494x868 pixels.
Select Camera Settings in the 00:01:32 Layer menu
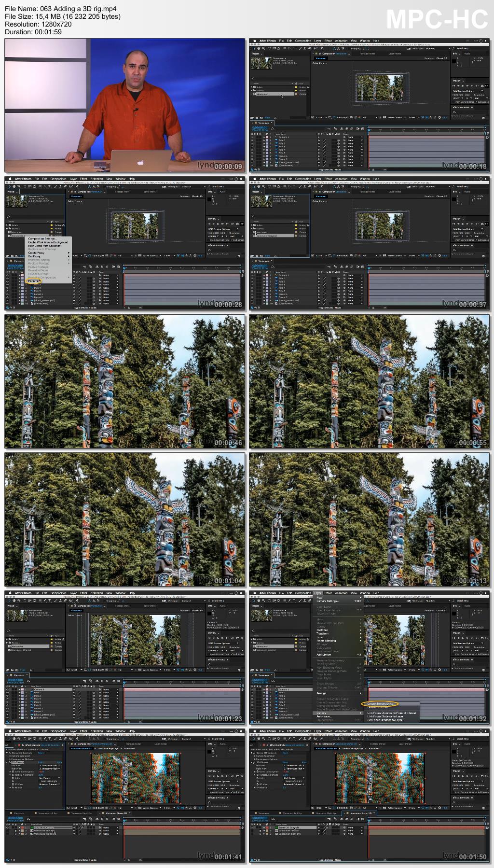328,601
